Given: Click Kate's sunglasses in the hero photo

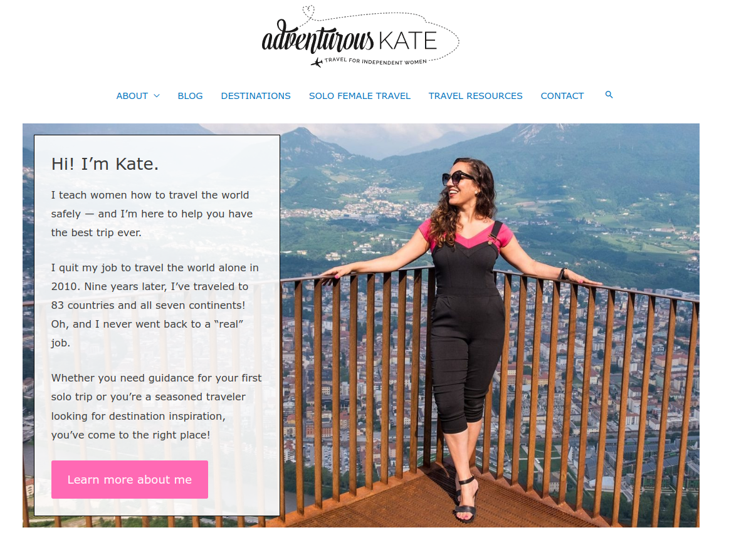Looking at the screenshot, I should 458,178.
